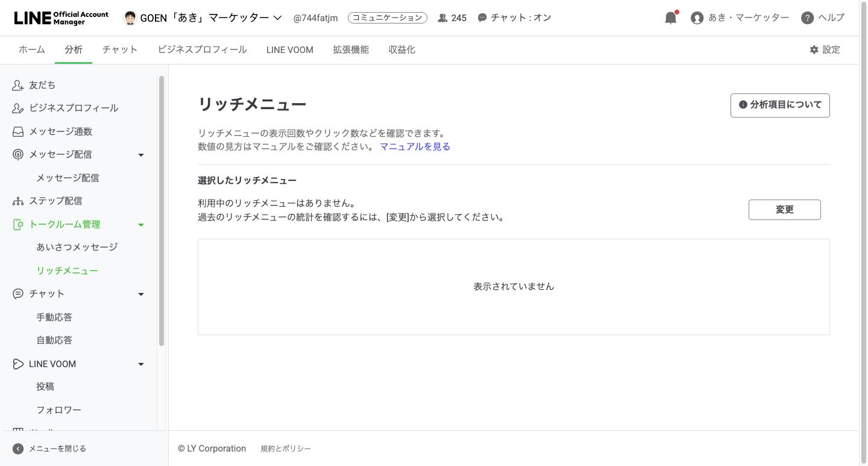Click the ステップ配信 flow icon

coord(18,201)
